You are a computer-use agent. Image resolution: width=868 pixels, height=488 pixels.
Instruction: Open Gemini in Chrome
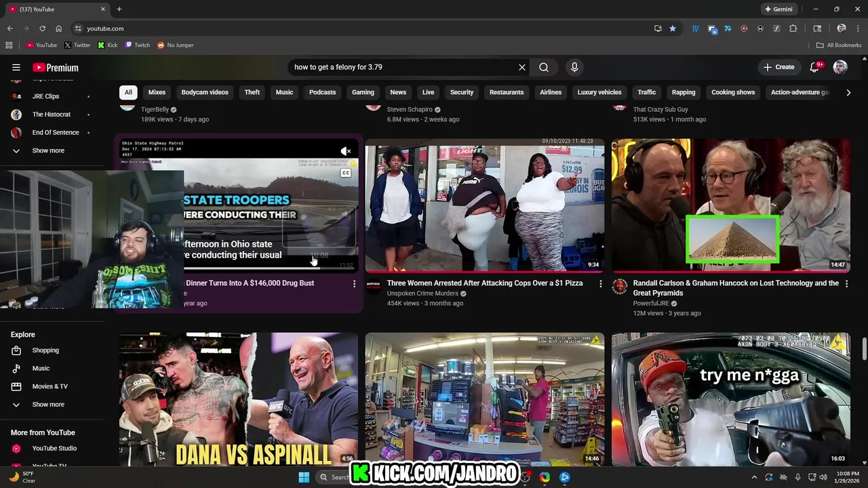click(778, 9)
